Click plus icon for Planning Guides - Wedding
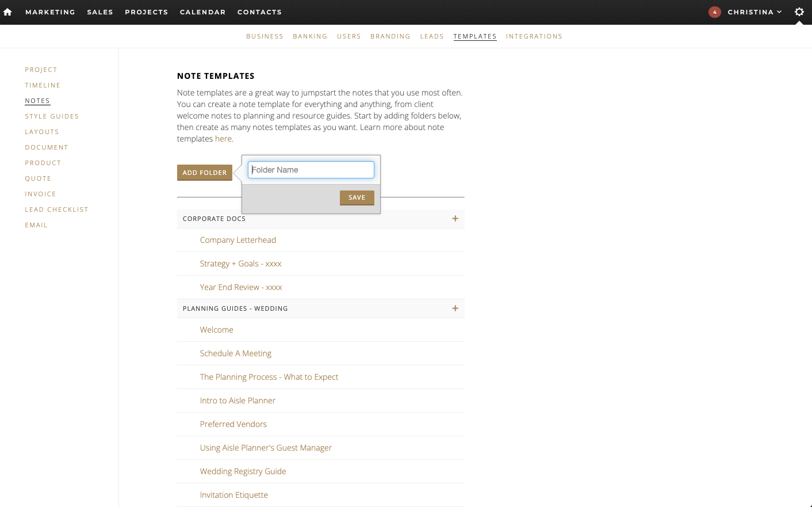This screenshot has height=507, width=812. coord(455,308)
